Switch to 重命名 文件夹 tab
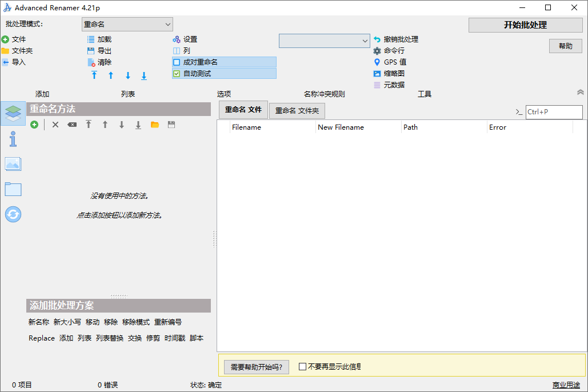588x392 pixels. pos(297,111)
